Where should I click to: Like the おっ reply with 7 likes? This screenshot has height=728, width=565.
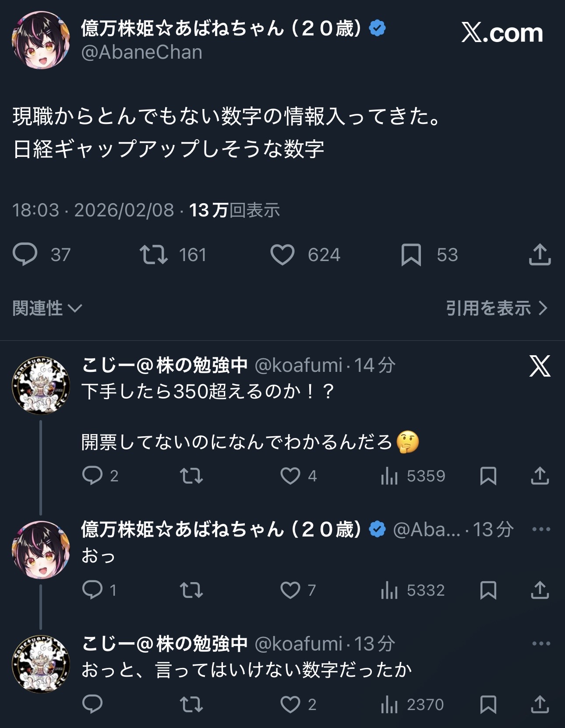coord(290,590)
